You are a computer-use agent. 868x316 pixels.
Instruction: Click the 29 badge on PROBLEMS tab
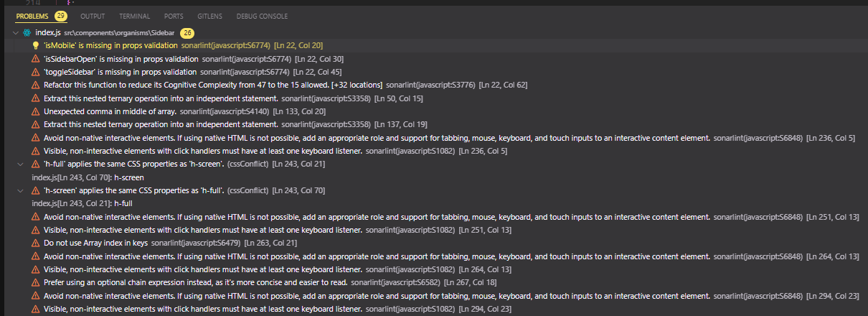click(60, 16)
